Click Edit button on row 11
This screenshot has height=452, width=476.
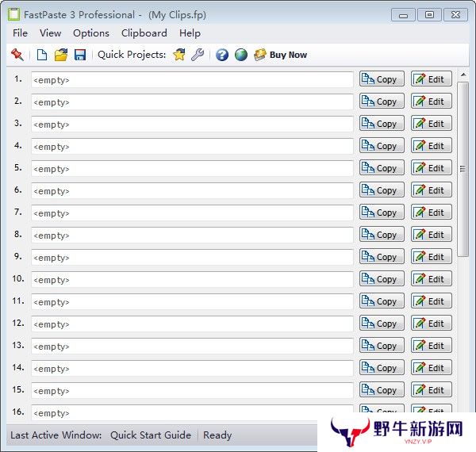click(432, 301)
